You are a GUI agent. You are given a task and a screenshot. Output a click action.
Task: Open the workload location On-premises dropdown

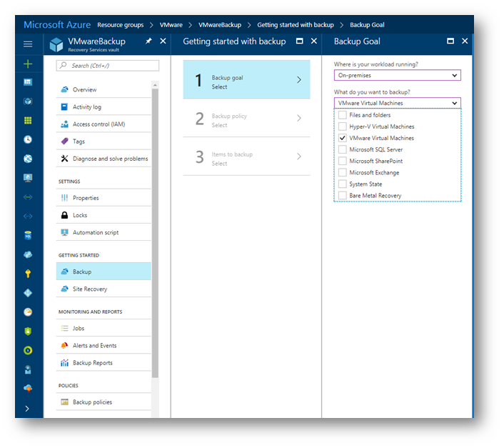pos(397,75)
